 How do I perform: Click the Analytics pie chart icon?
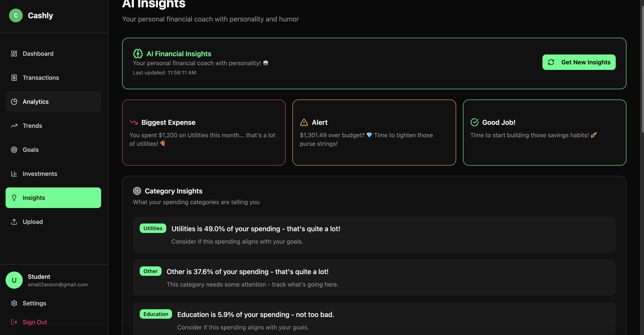(x=14, y=102)
